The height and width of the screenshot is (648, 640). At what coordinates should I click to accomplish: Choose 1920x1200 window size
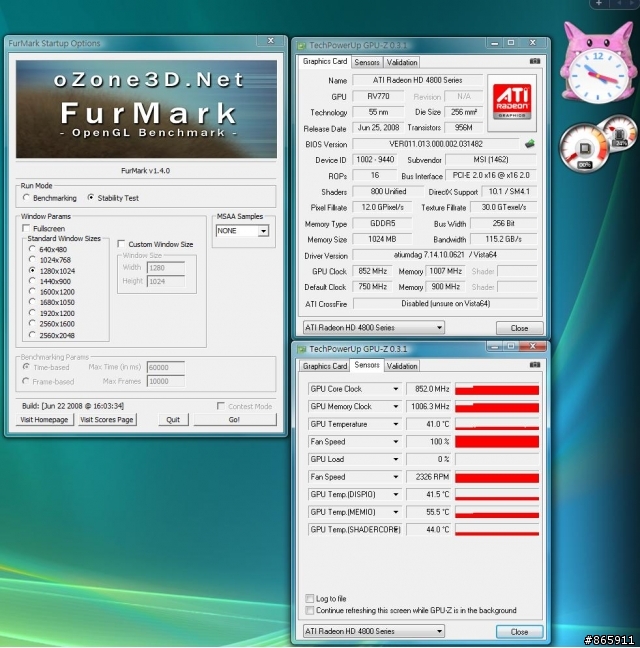(32, 313)
